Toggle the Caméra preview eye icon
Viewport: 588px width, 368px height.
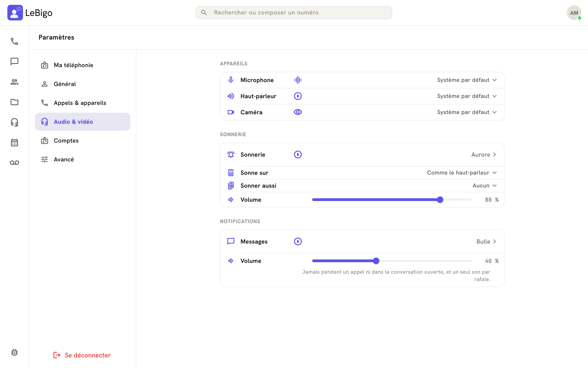coord(298,112)
